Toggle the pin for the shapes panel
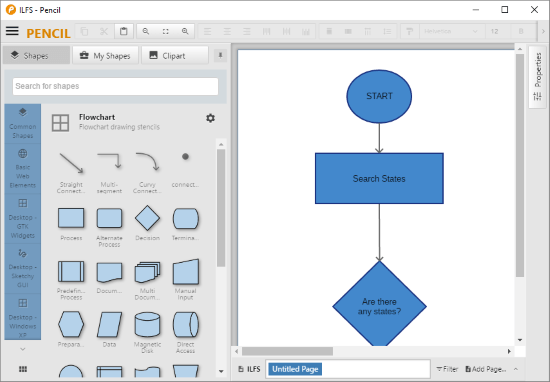Viewport: 550px width, 382px height. pos(220,55)
